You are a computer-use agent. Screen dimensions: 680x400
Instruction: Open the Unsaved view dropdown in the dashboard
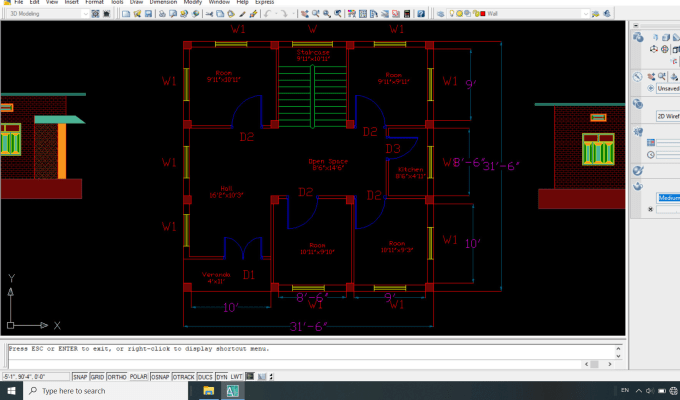pos(668,89)
